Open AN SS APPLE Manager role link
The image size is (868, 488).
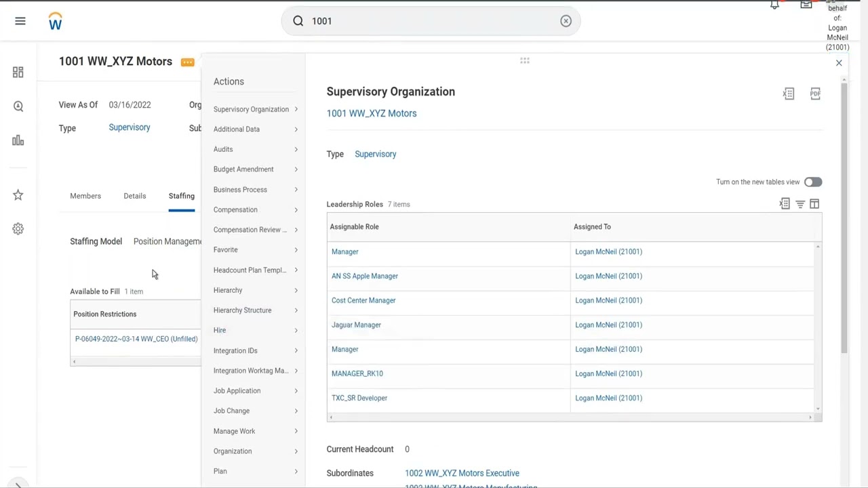click(365, 276)
